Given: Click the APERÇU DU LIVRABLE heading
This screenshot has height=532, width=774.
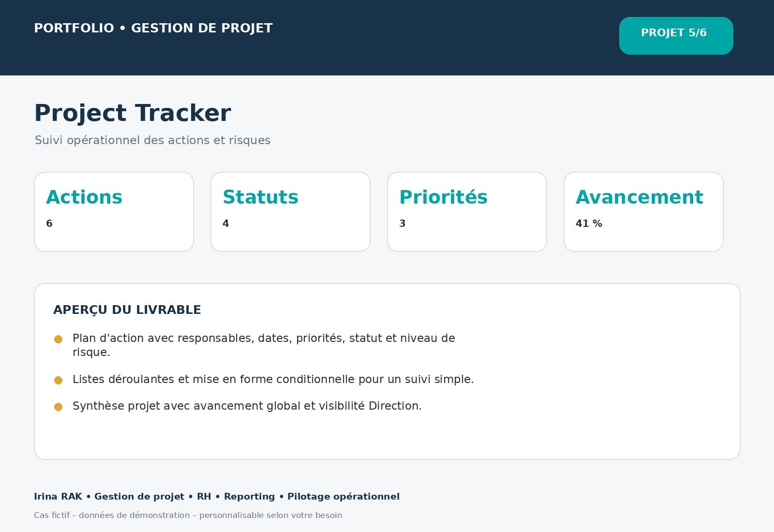Looking at the screenshot, I should pyautogui.click(x=127, y=310).
